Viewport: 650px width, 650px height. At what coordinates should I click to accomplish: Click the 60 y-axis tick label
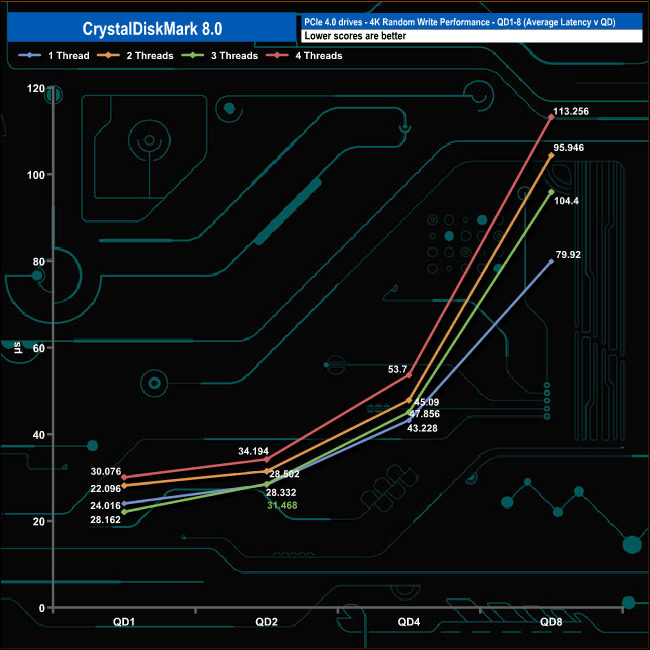pyautogui.click(x=39, y=348)
